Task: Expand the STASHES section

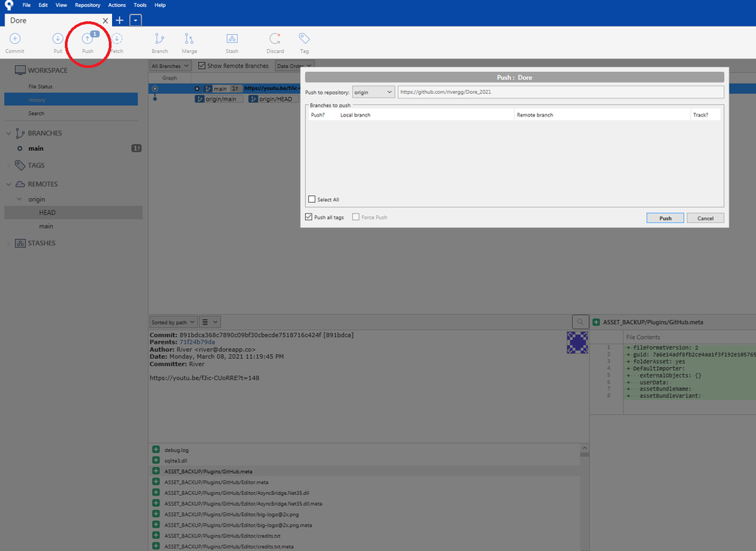Action: coord(8,244)
